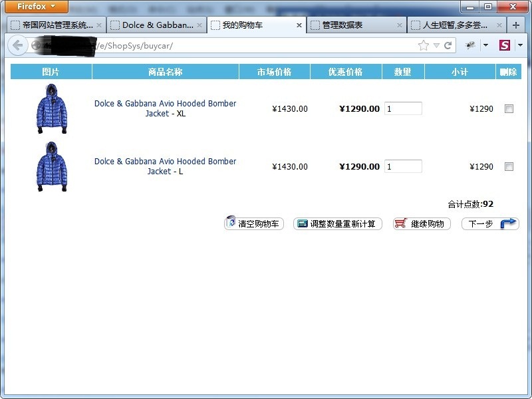Close the 管理数据表 tab
Screen dimensions: 532x399
(400, 25)
